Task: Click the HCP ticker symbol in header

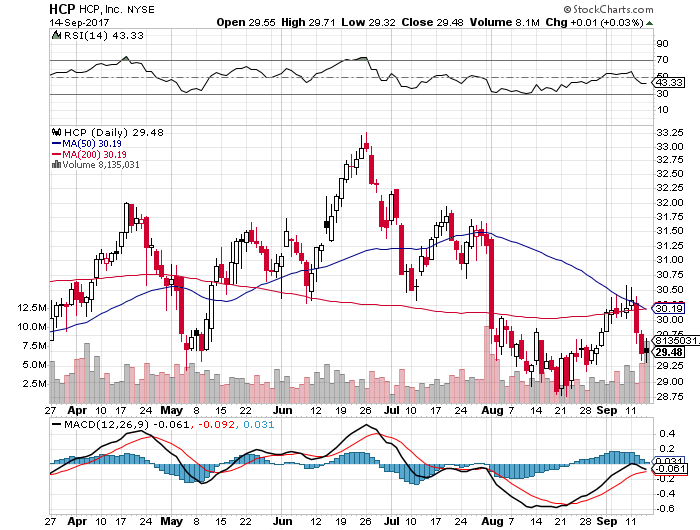Action: [x=62, y=8]
